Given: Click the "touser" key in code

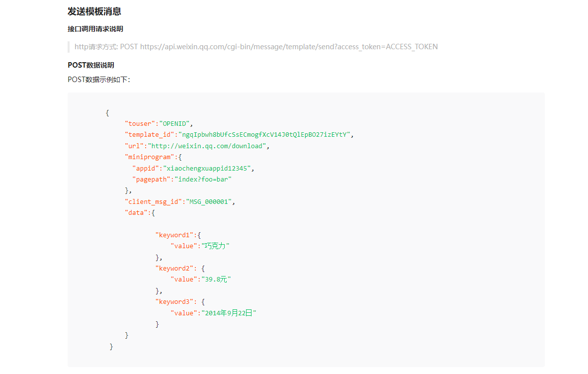Looking at the screenshot, I should 140,124.
